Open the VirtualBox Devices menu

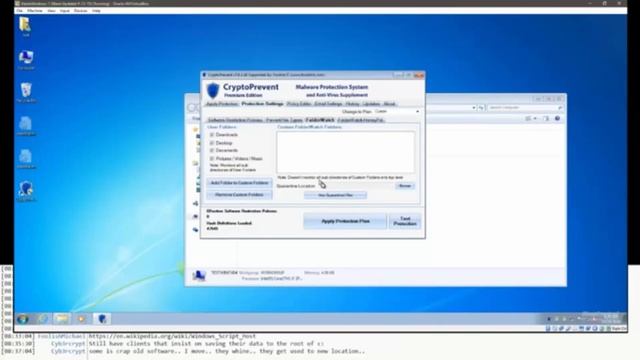[x=81, y=11]
